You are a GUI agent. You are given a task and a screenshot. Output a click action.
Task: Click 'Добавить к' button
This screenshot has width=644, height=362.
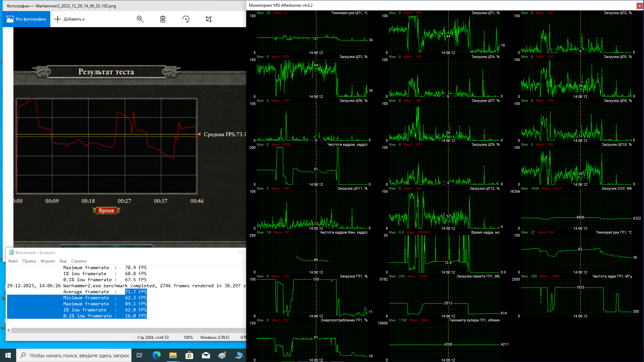[70, 19]
